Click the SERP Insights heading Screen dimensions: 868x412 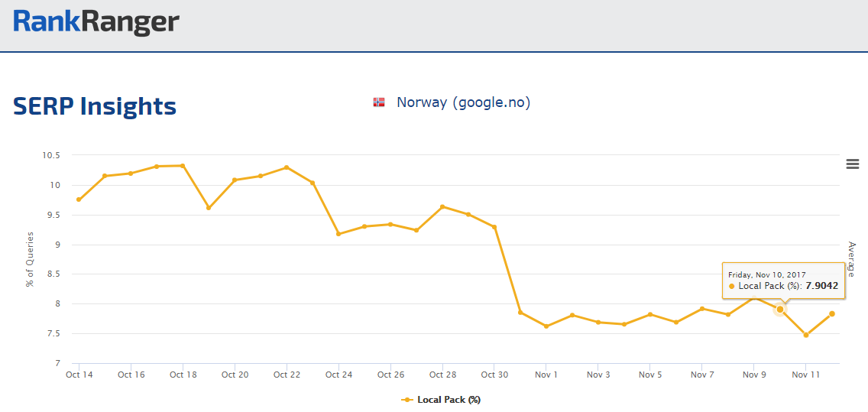pos(95,105)
